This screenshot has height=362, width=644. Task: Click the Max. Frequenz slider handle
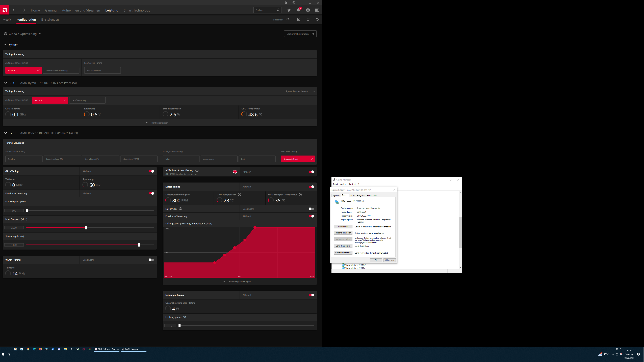(86, 228)
